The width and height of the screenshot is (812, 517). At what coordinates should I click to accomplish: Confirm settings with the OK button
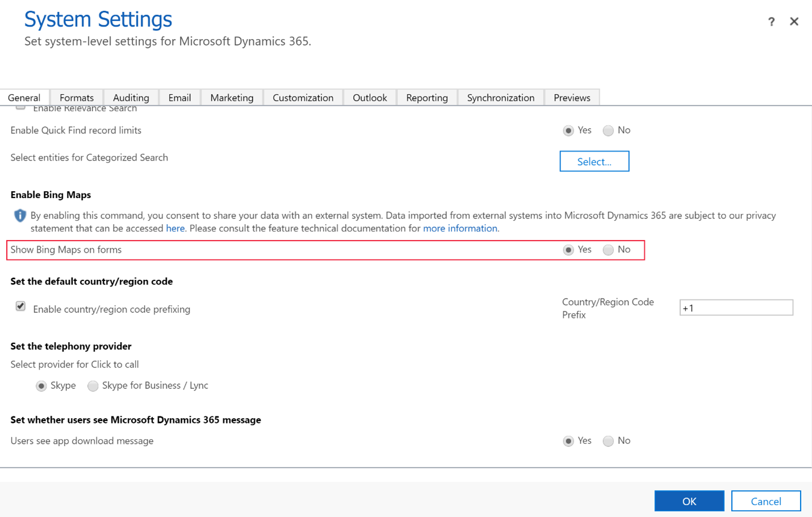click(689, 501)
